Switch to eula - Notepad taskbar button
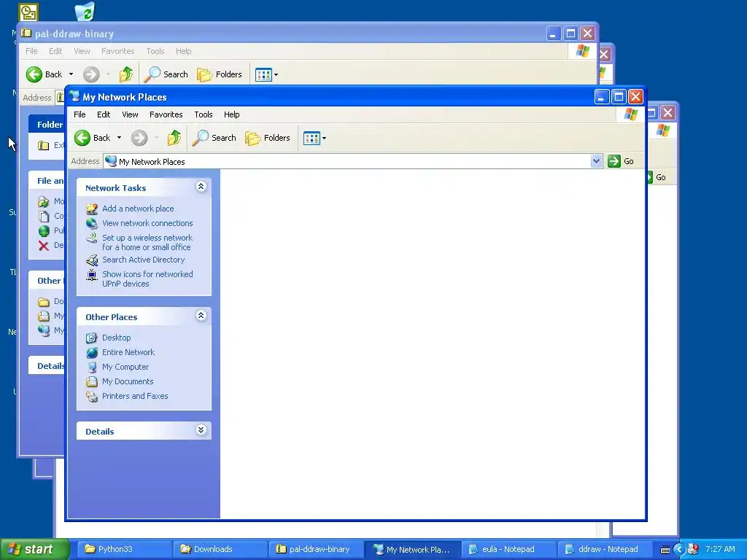 [508, 549]
